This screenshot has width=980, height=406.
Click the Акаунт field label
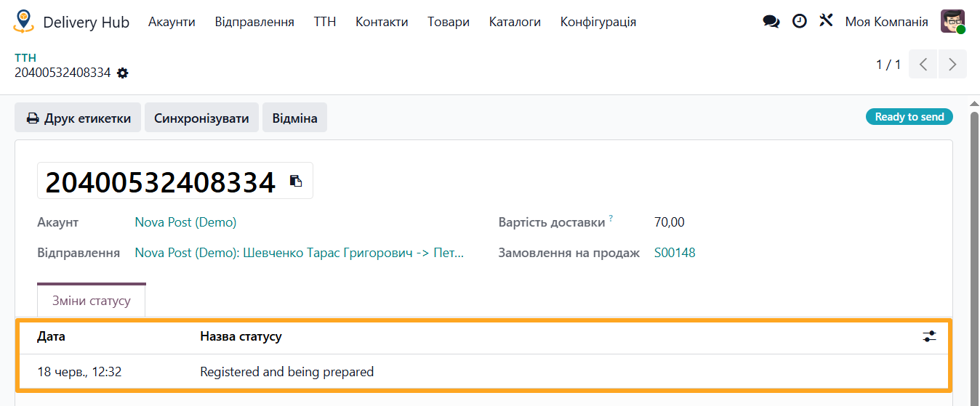point(57,222)
